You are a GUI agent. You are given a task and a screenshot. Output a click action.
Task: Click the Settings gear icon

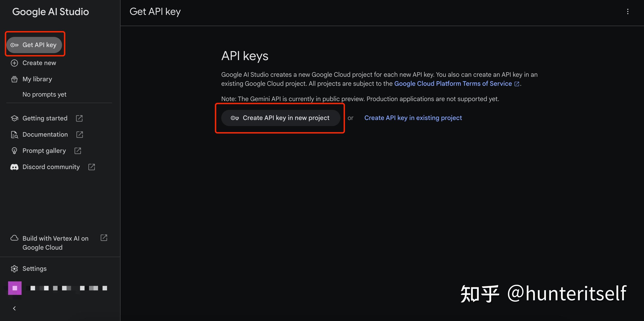14,268
